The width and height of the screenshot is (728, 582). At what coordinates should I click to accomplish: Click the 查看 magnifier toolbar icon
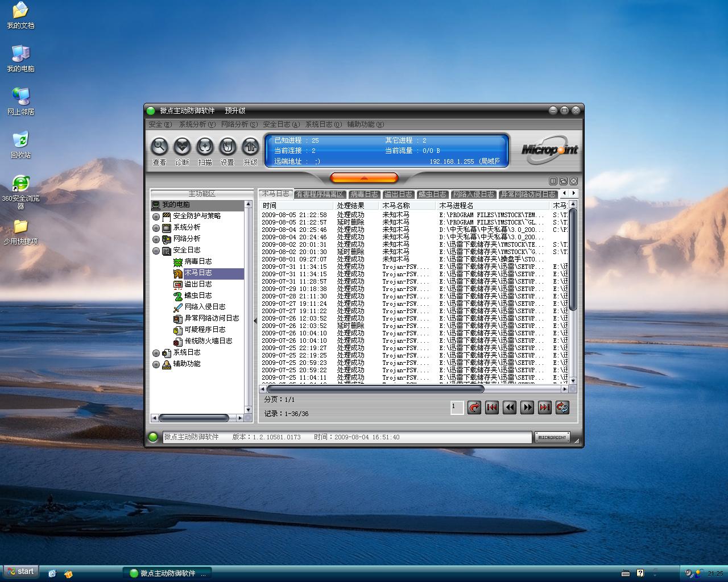pyautogui.click(x=159, y=147)
